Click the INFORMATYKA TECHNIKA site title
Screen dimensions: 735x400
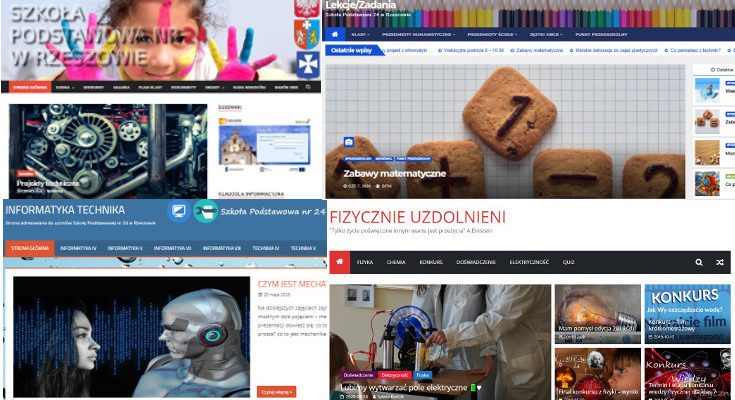coord(65,210)
